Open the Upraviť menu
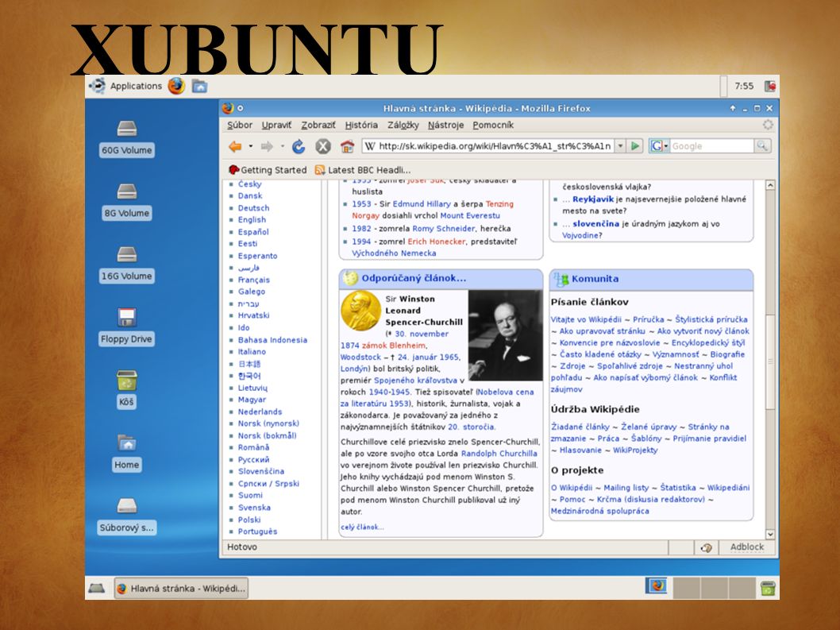Image resolution: width=840 pixels, height=630 pixels. (276, 125)
